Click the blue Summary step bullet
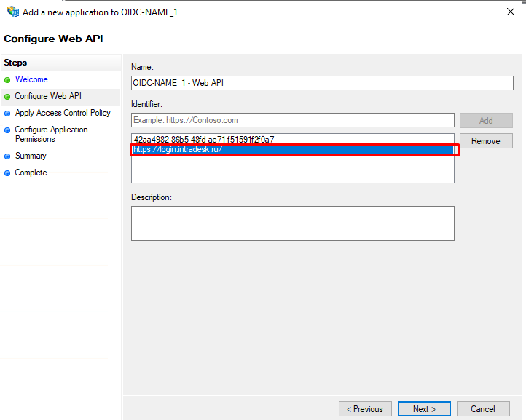Image resolution: width=526 pixels, height=420 pixels. coord(7,156)
